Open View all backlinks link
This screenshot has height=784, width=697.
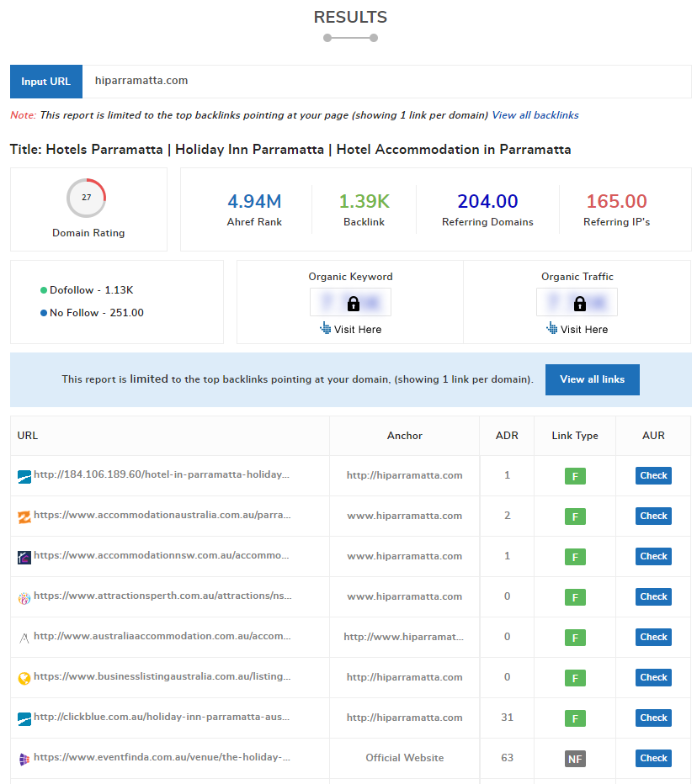(x=535, y=115)
